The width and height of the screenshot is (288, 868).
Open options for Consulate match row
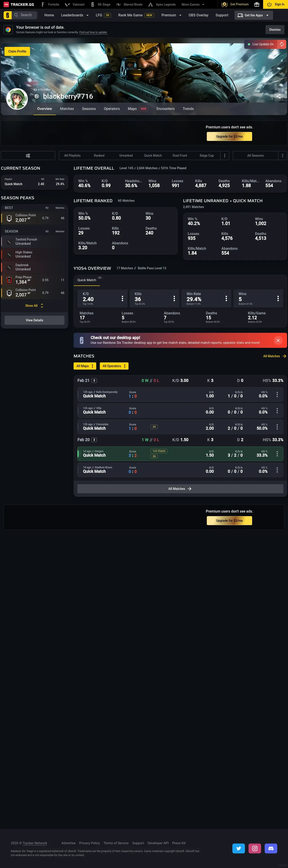pos(277,427)
